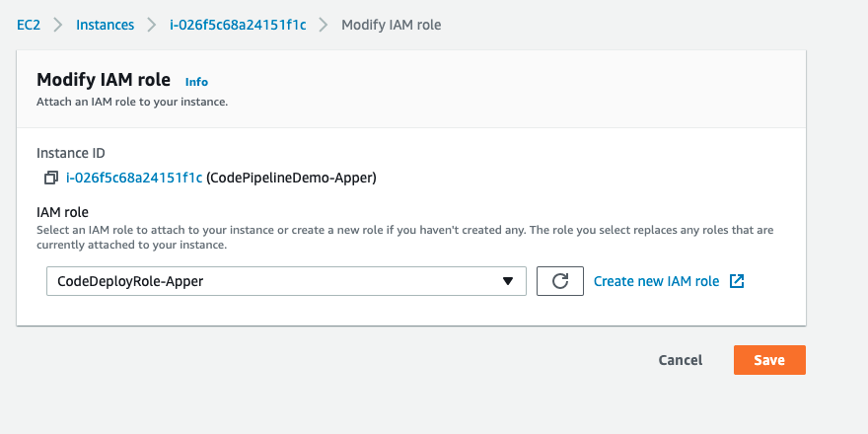Click the Modify IAM role panel heading
Image resolution: width=868 pixels, height=434 pixels.
(104, 80)
